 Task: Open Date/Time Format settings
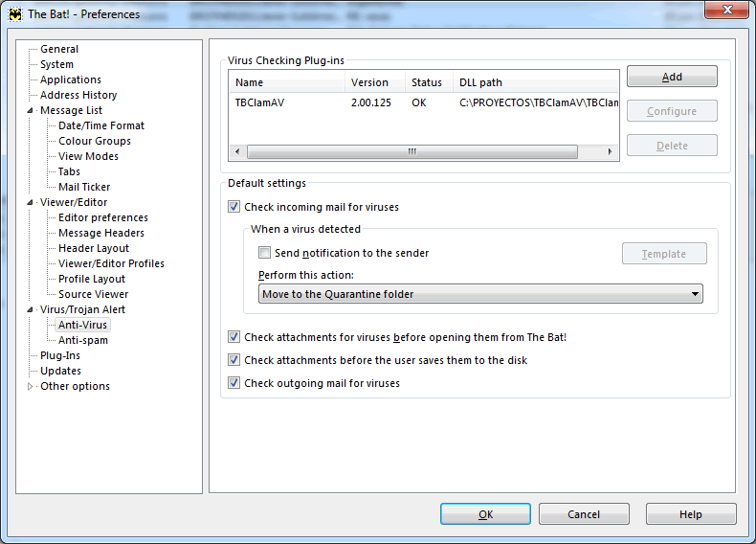coord(101,126)
